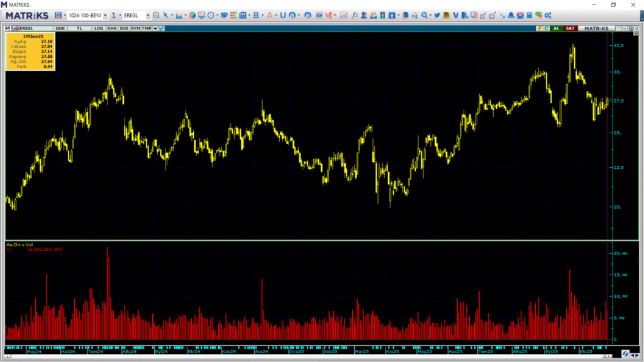The image size is (644, 362).
Task: Click the blue left navigation arrow at bottom
Action: pos(633,356)
